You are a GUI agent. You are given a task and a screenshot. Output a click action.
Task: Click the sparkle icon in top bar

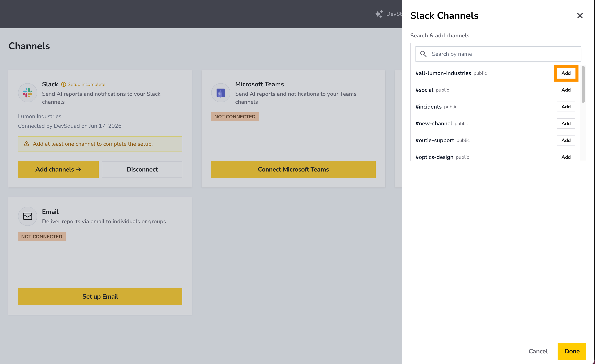point(379,14)
